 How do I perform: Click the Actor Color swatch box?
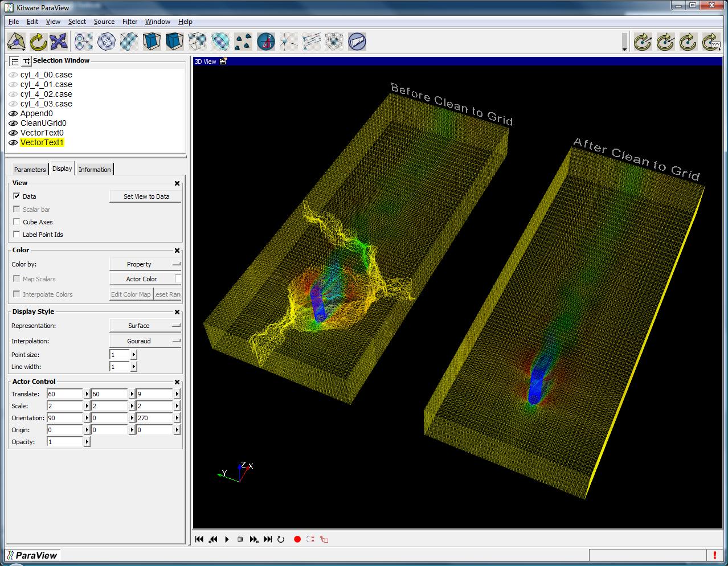178,279
